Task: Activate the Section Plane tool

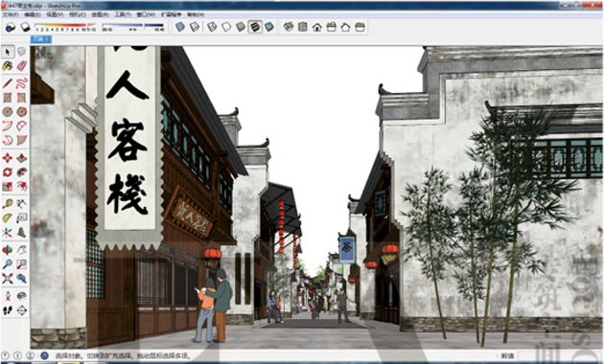Action: pos(21,310)
